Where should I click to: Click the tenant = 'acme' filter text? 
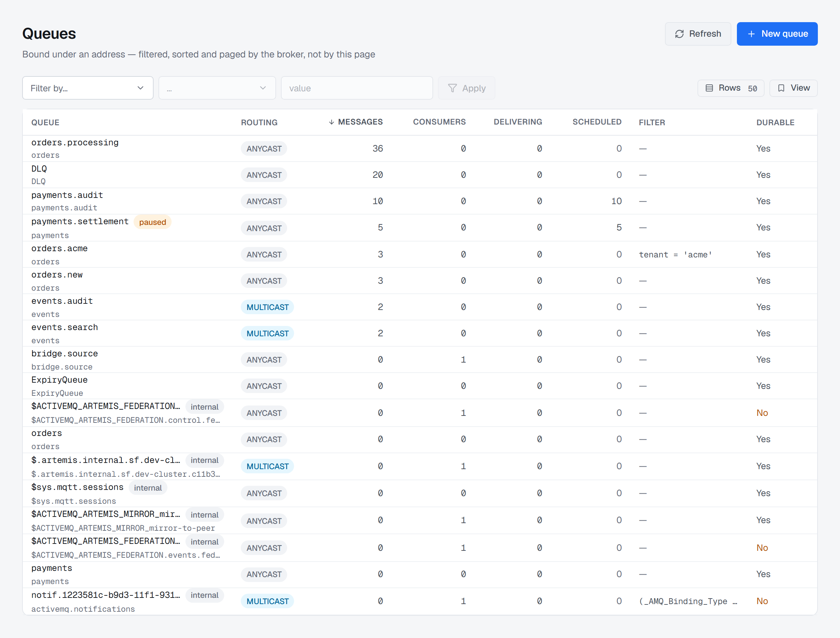(x=675, y=254)
